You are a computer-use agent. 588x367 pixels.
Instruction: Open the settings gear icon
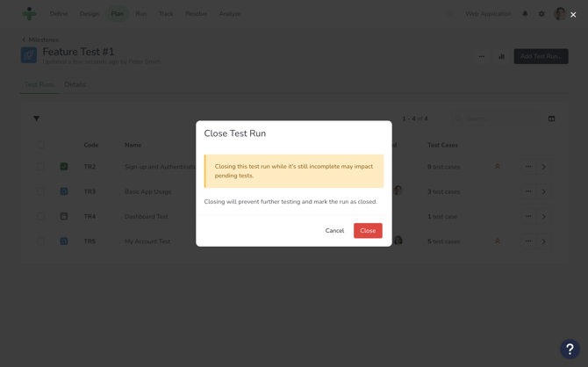(541, 14)
